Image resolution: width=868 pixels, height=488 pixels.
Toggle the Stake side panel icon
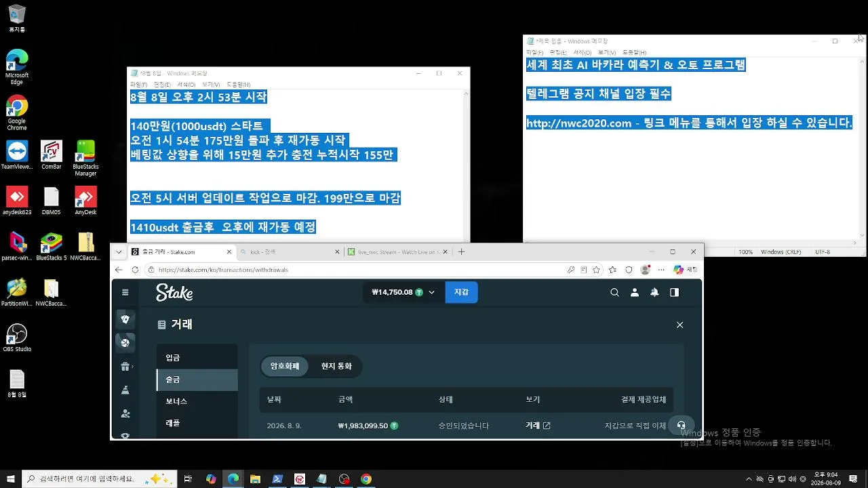(674, 292)
